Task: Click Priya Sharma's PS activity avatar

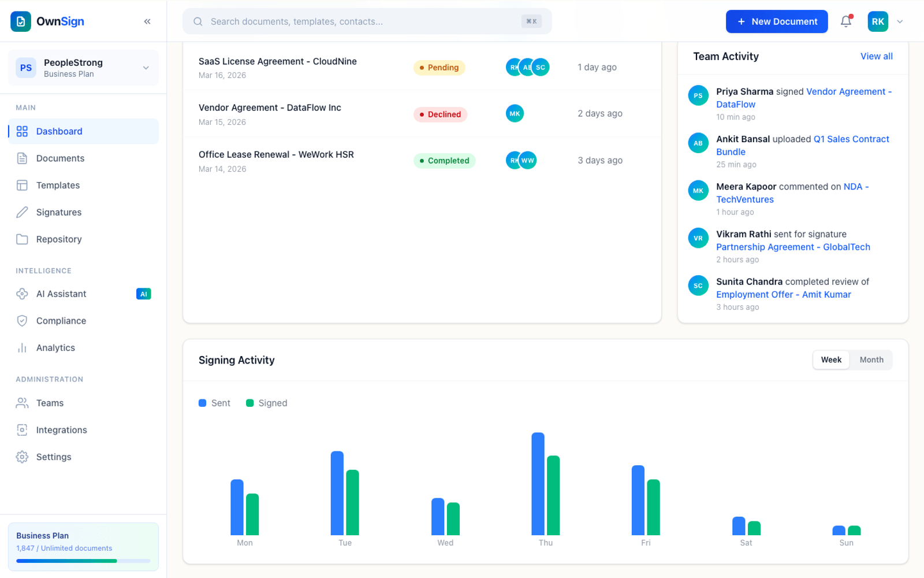Action: pyautogui.click(x=698, y=95)
